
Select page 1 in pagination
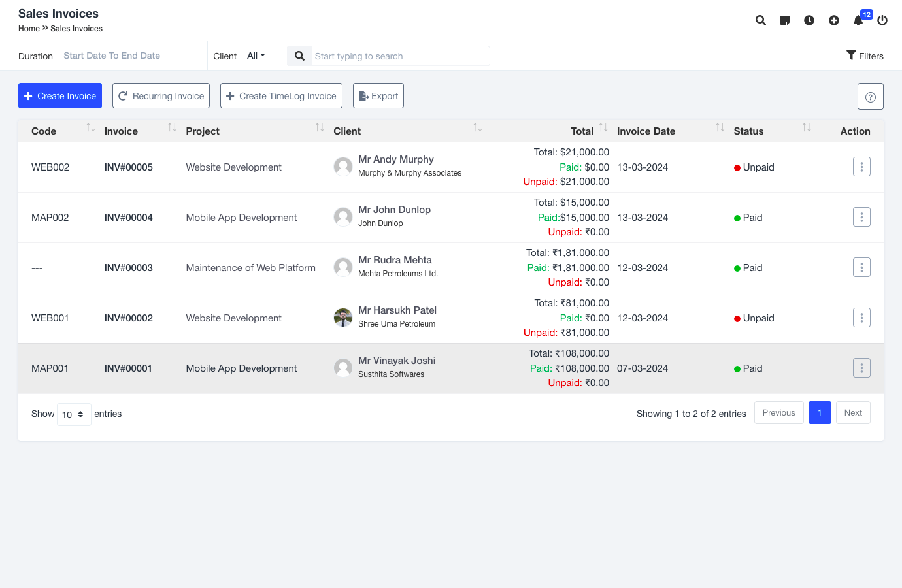tap(820, 413)
